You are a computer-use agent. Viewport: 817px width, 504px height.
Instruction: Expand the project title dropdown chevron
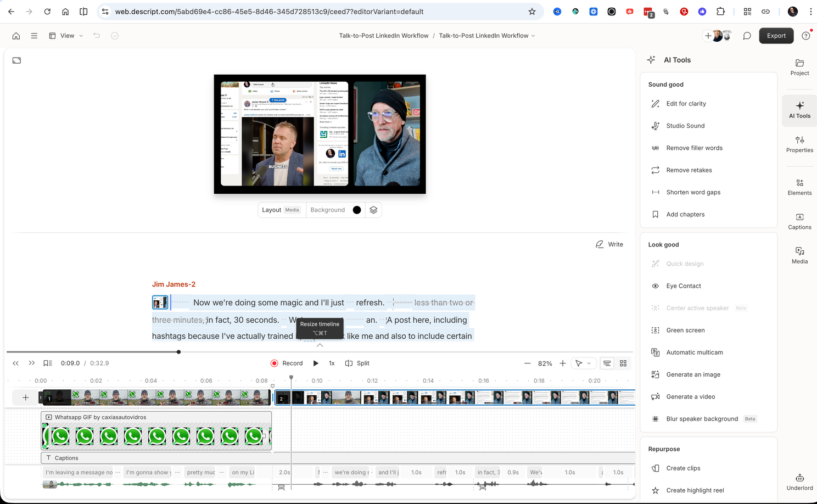533,36
